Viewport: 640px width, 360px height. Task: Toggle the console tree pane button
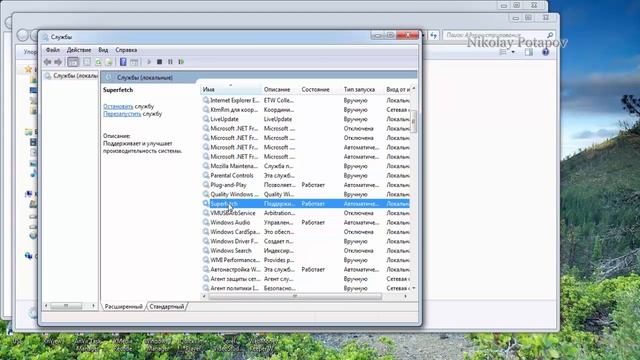(x=73, y=62)
